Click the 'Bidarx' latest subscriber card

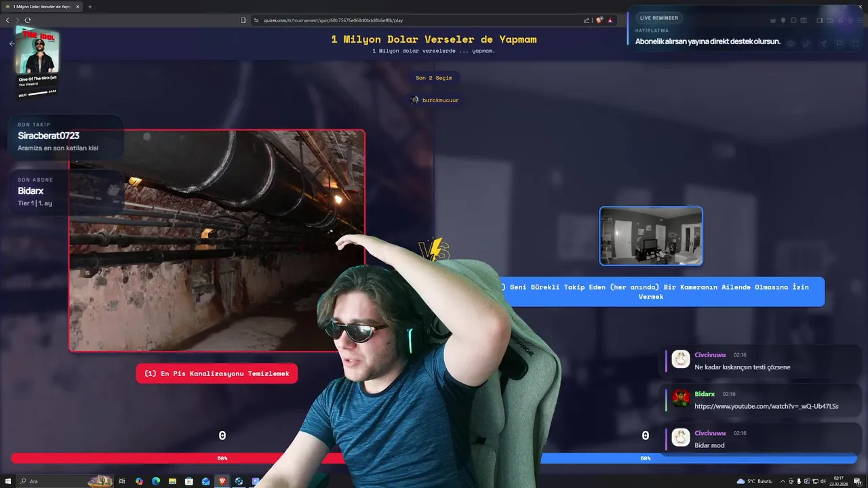click(66, 192)
